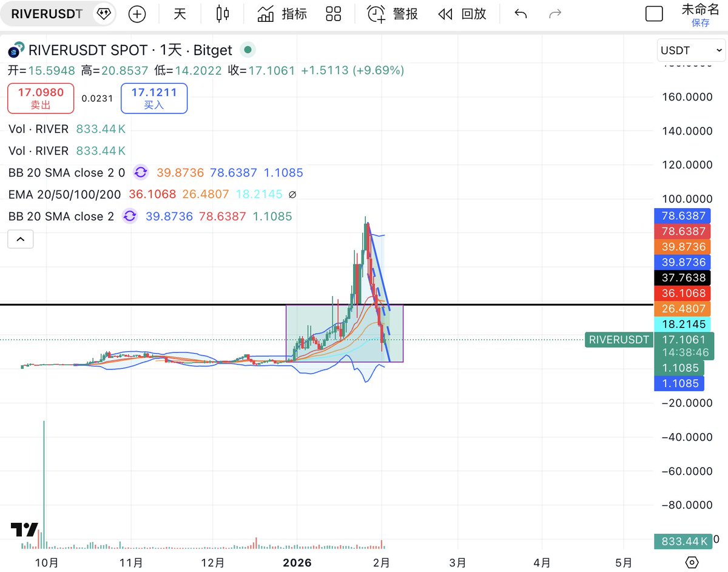Click the refresh icon on BB 20 SMA close 2 0
This screenshot has width=728, height=572.
click(141, 173)
